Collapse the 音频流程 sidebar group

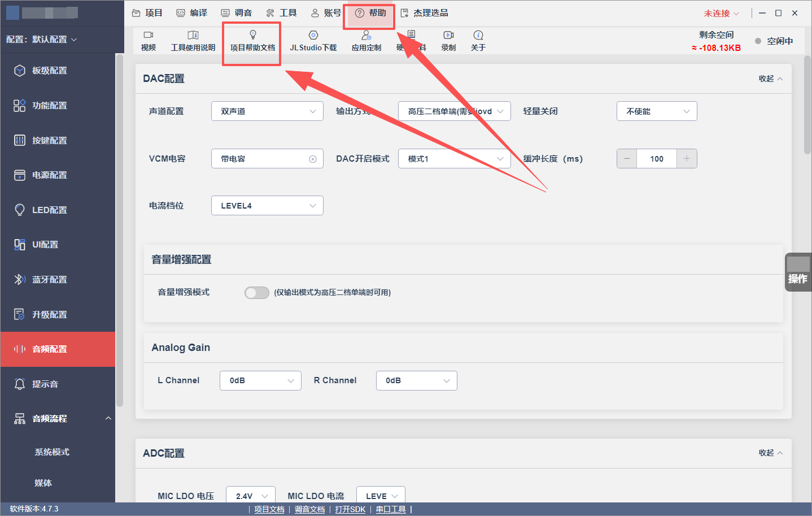(108, 419)
